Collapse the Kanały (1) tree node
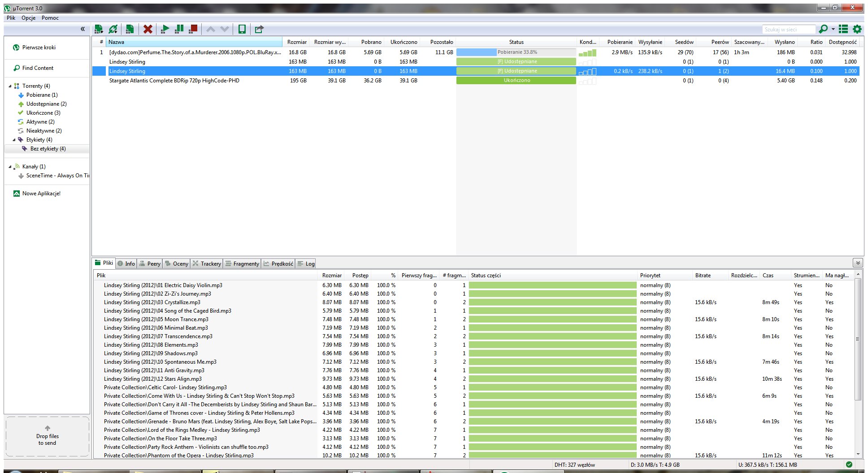 tap(10, 167)
